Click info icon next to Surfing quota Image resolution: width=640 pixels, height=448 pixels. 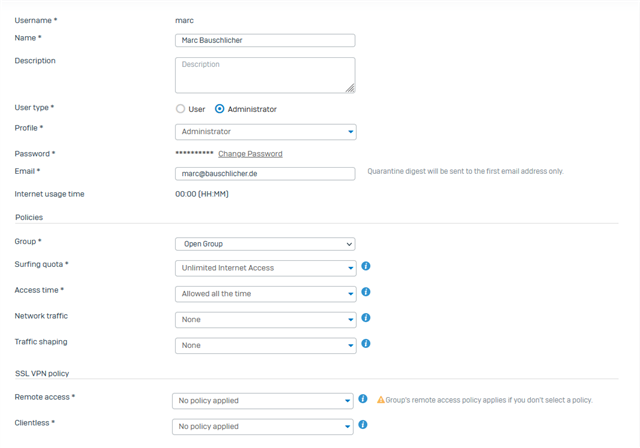coord(366,267)
